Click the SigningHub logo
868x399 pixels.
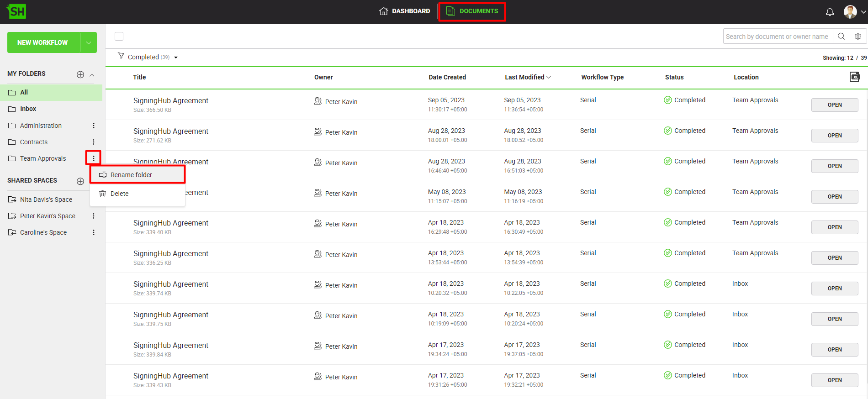click(x=17, y=11)
